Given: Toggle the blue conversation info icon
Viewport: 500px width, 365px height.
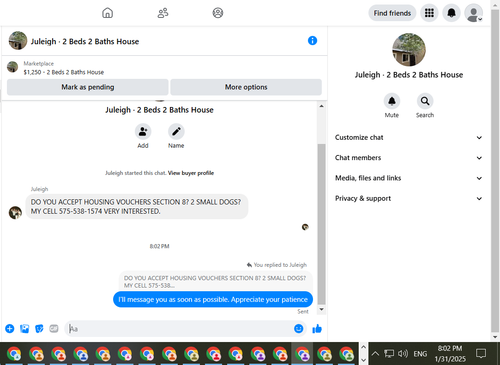Looking at the screenshot, I should point(312,41).
